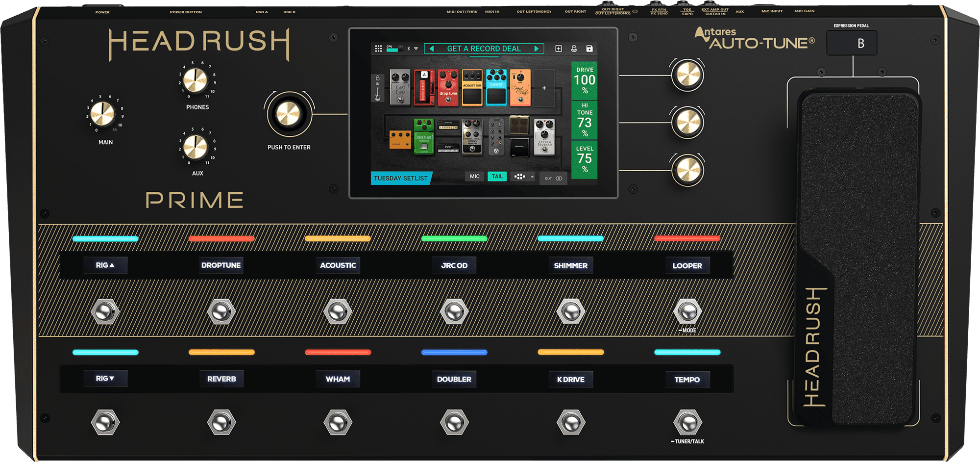Screen dimensions: 980x462
Task: Tap the CPU usage meter
Action: [395, 49]
